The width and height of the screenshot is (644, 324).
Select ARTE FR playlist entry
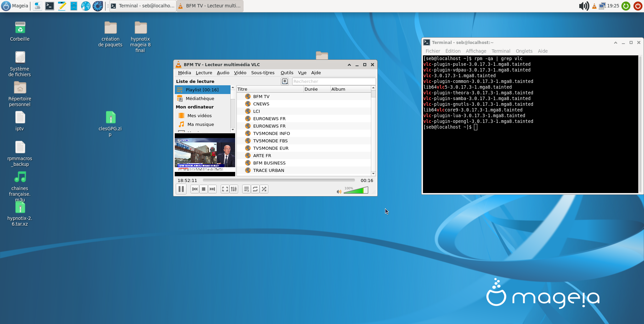pyautogui.click(x=304, y=155)
